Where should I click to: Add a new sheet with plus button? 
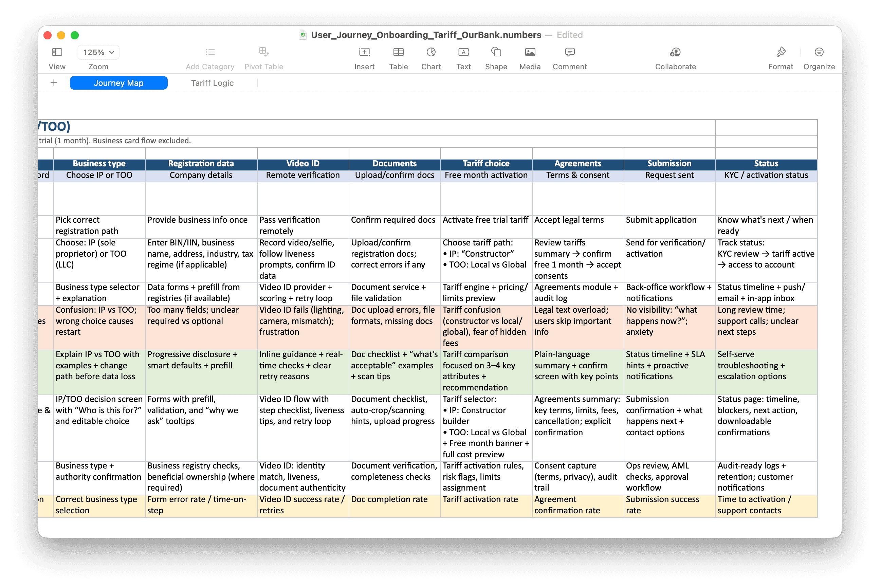(54, 83)
